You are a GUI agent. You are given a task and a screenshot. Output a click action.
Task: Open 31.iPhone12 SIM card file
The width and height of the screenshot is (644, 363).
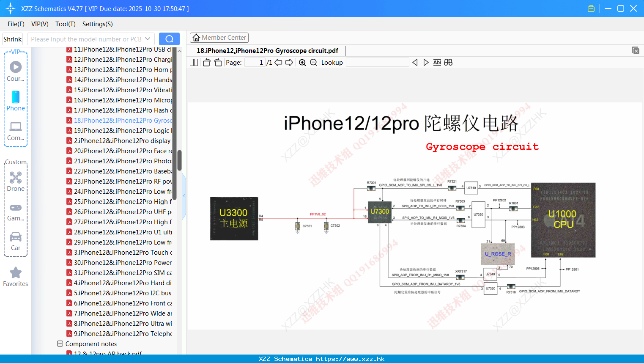(x=119, y=273)
